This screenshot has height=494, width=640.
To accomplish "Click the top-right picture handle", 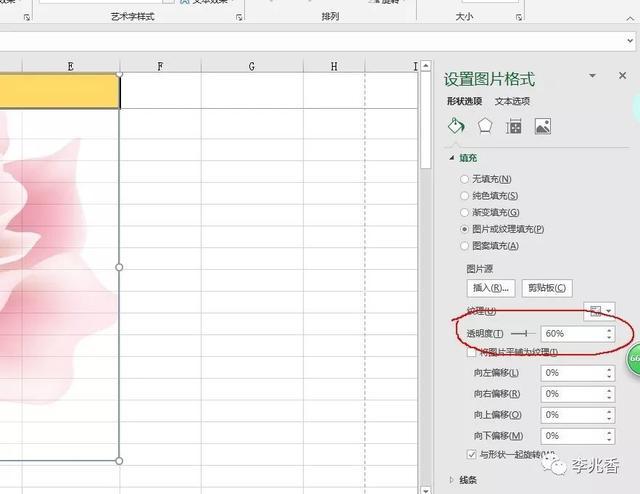I will (x=119, y=74).
